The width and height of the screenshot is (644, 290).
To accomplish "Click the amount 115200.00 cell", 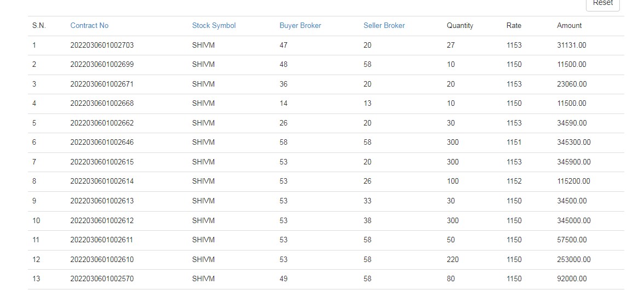I will [573, 181].
